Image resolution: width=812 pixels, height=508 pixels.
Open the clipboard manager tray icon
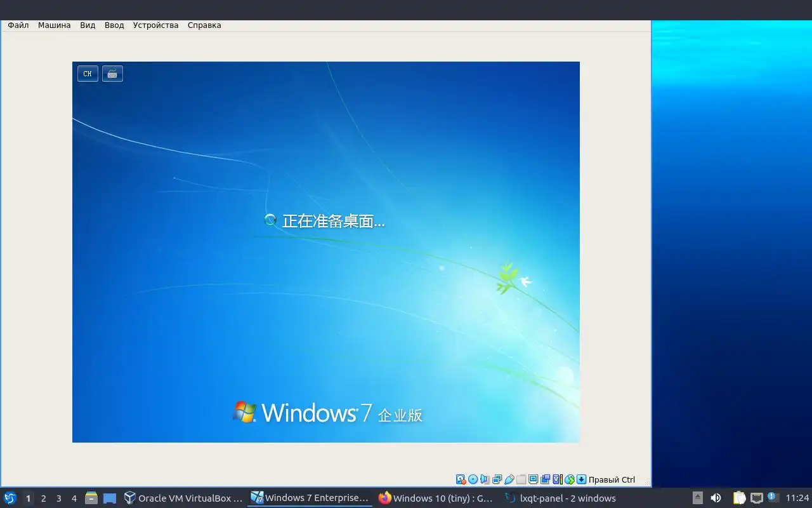[740, 498]
